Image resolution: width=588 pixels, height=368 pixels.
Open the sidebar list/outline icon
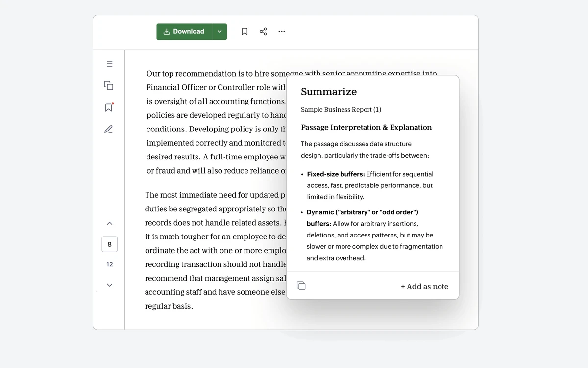[109, 64]
